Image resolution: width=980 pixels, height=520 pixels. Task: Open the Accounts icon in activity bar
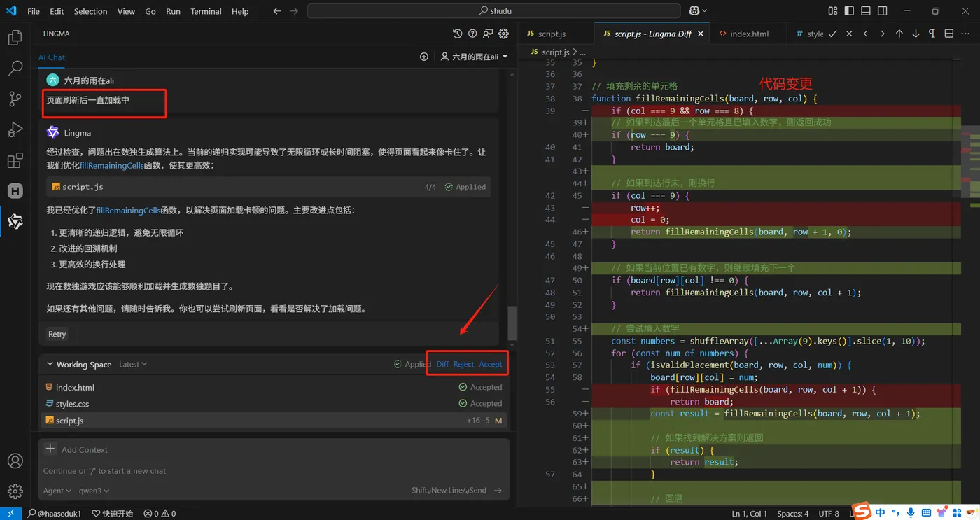point(15,461)
